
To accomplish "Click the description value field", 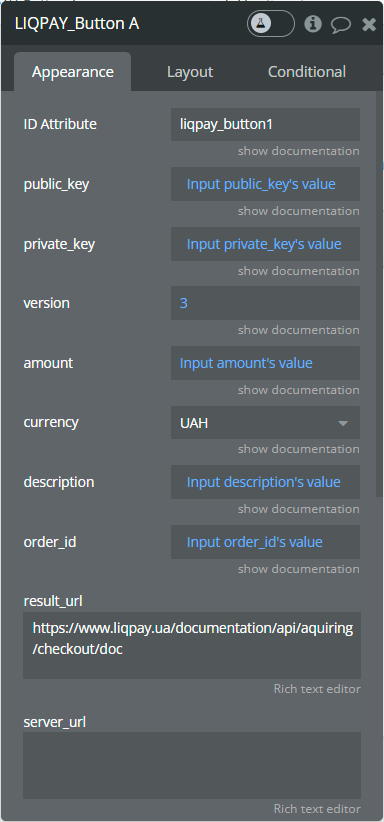I will pos(265,482).
